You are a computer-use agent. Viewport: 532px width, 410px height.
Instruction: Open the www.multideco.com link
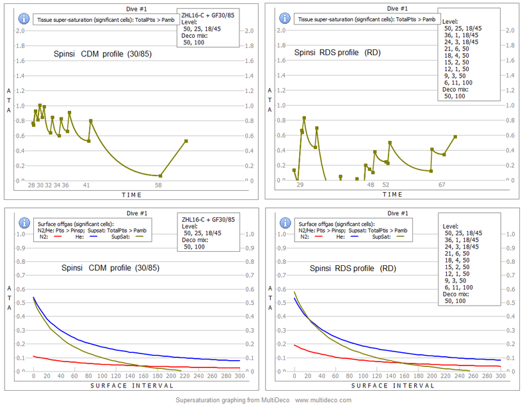[x=323, y=400]
